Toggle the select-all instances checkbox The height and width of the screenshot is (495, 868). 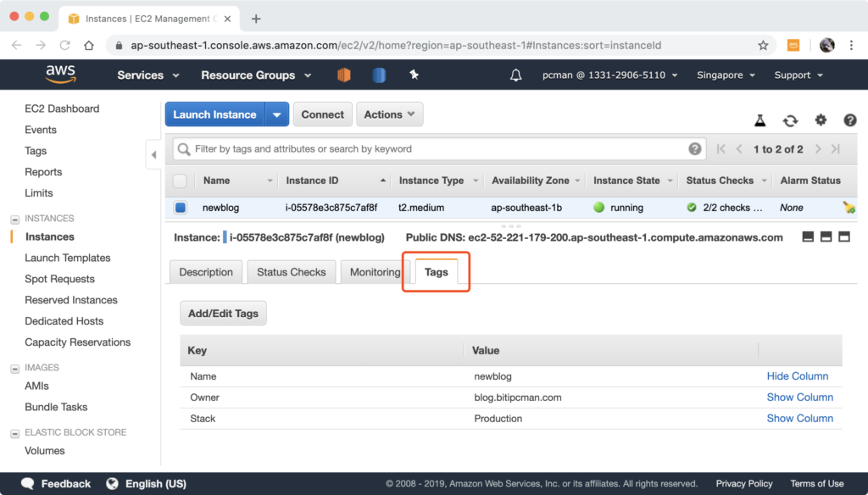point(180,181)
